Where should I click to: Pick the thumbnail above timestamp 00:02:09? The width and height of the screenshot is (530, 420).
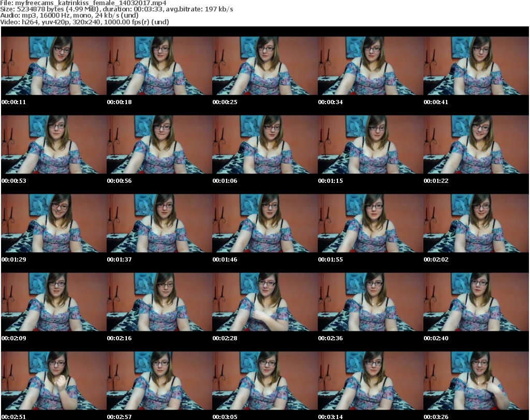[x=54, y=302]
